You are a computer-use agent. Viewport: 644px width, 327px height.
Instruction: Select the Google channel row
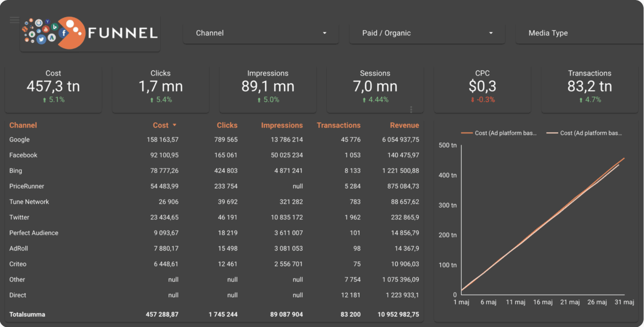point(214,139)
